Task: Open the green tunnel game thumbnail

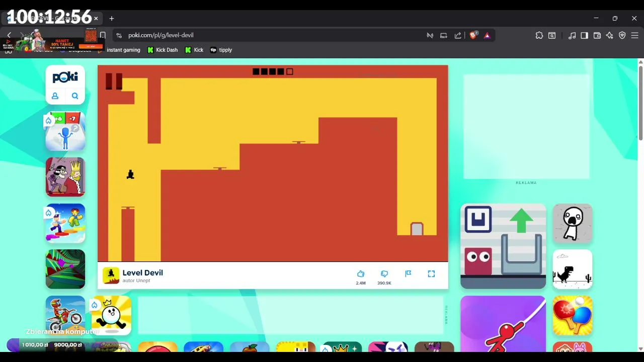Action: click(x=65, y=269)
